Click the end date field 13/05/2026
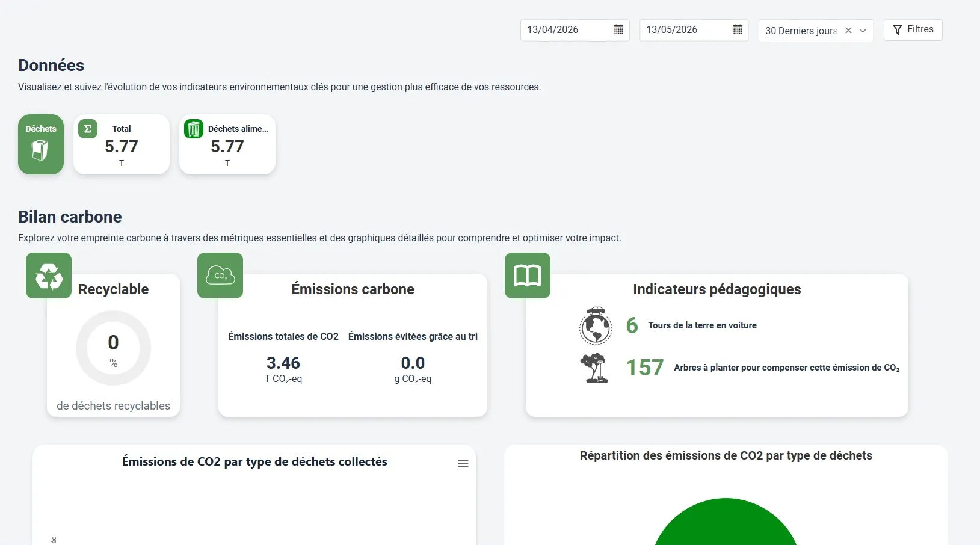Image resolution: width=980 pixels, height=545 pixels. (x=694, y=30)
